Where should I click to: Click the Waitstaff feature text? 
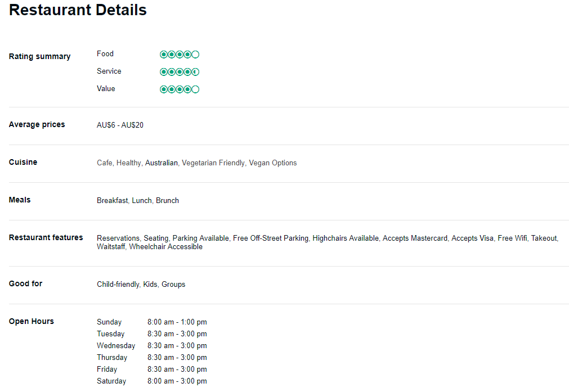[111, 246]
